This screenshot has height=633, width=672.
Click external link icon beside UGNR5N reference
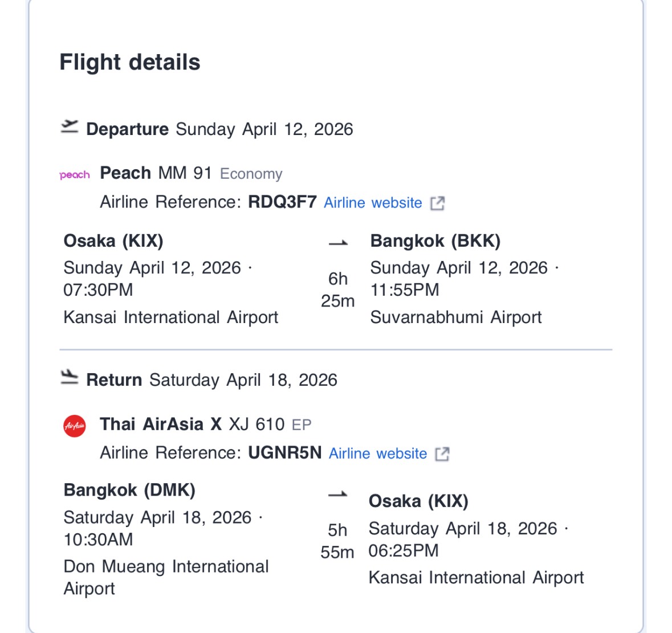(442, 454)
